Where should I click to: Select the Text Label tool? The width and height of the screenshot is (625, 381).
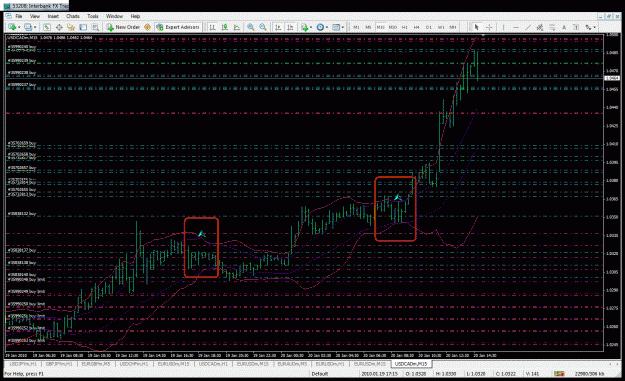click(576, 27)
